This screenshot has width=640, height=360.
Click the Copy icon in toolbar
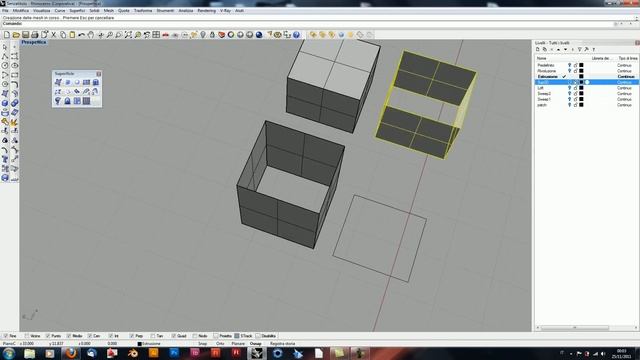63,35
